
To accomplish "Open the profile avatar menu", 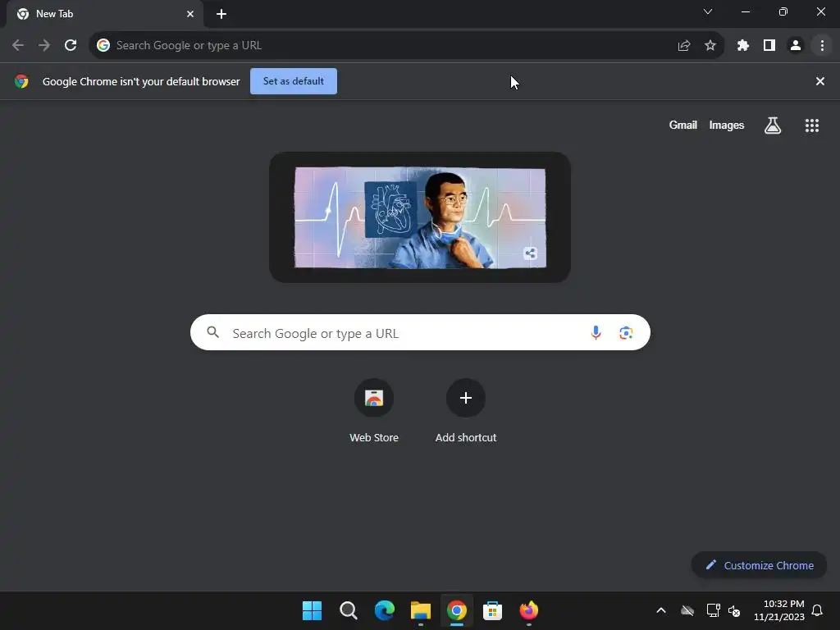I will 796,46.
